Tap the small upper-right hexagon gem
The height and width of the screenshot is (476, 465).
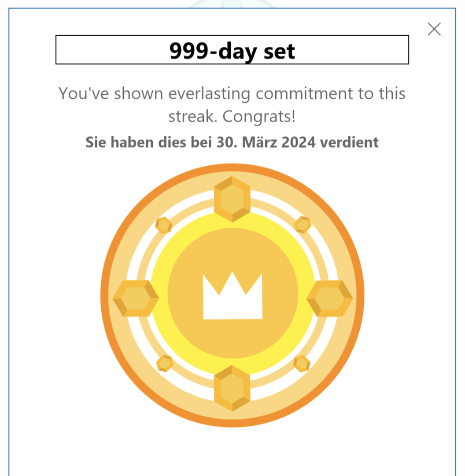(x=303, y=224)
